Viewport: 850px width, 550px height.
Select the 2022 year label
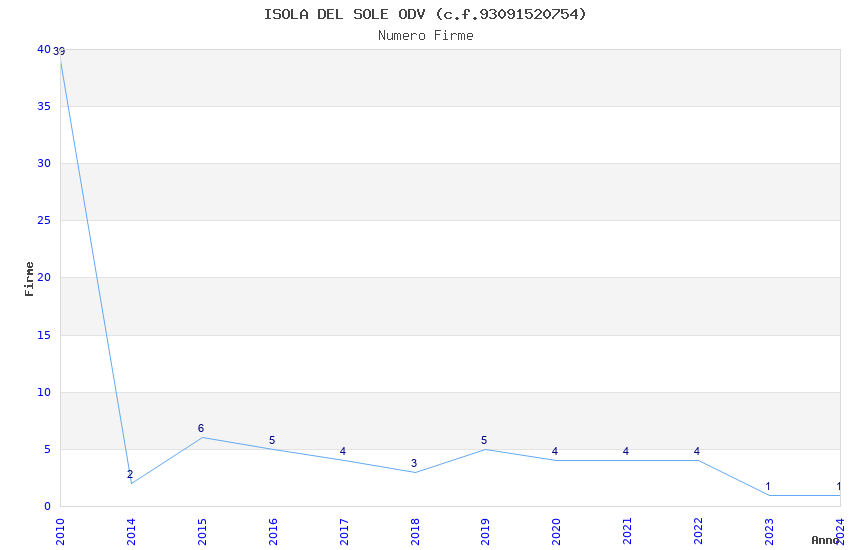[x=698, y=532]
